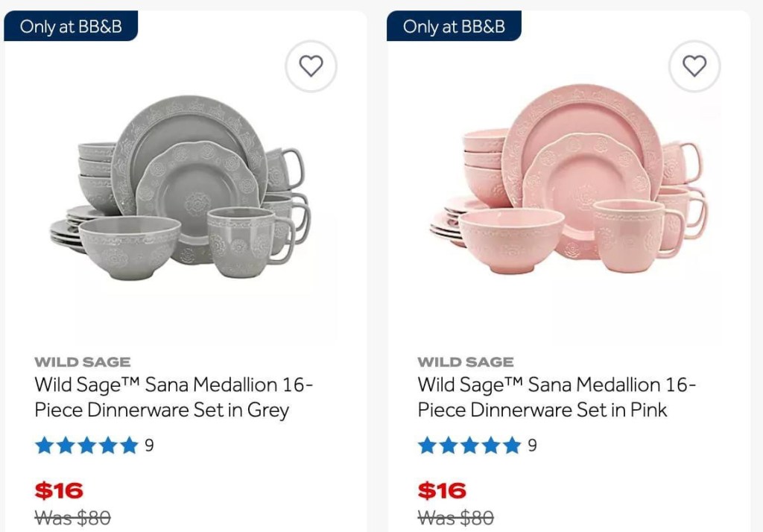Favorite the Grey dinnerware set with heart icon
Image resolution: width=763 pixels, height=532 pixels.
pyautogui.click(x=311, y=66)
